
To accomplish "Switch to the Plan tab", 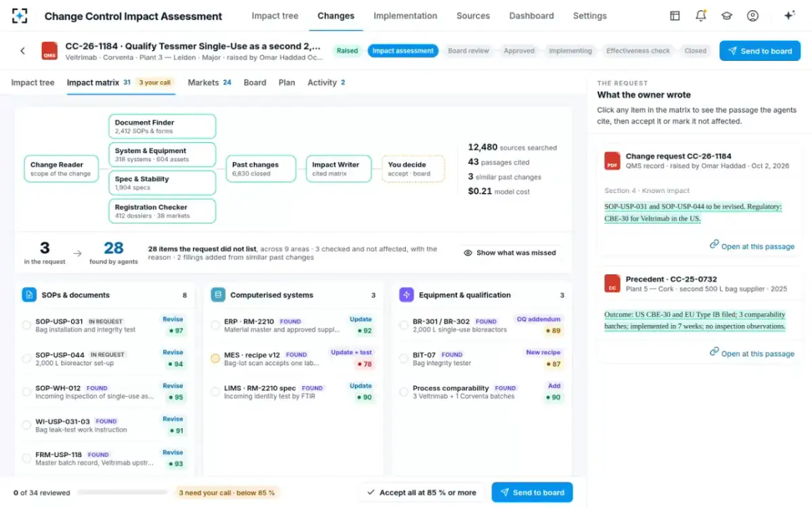I will pos(287,83).
